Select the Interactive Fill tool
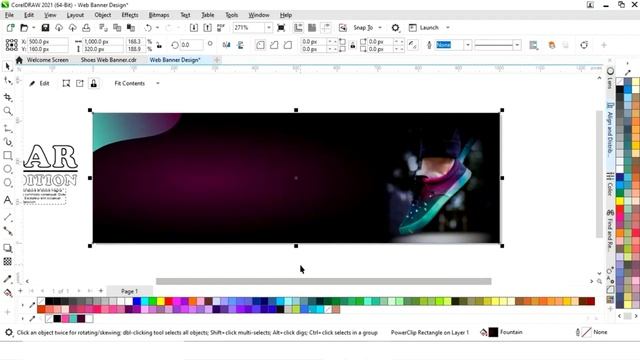The width and height of the screenshot is (640, 360). (8, 293)
